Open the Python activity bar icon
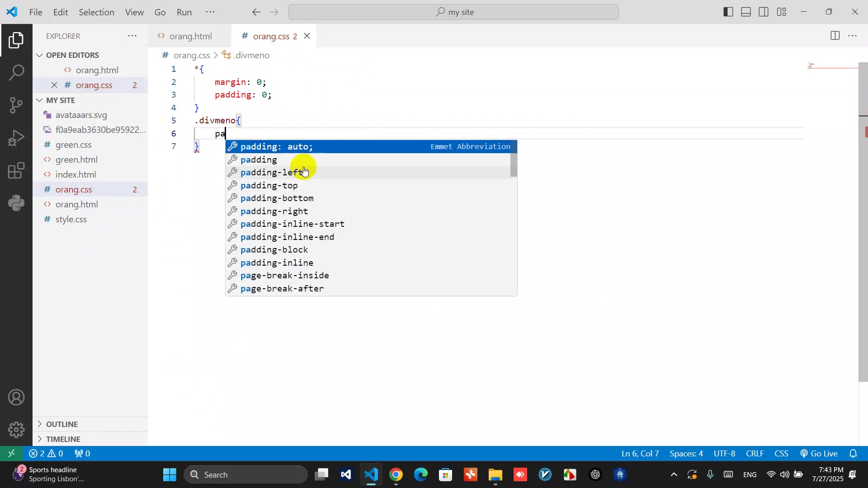The image size is (868, 488). 16,203
